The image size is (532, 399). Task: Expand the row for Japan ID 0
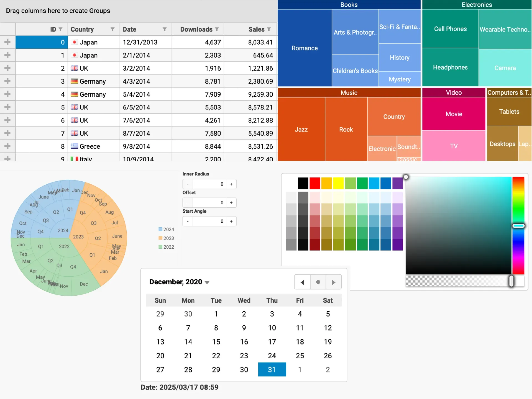7,42
